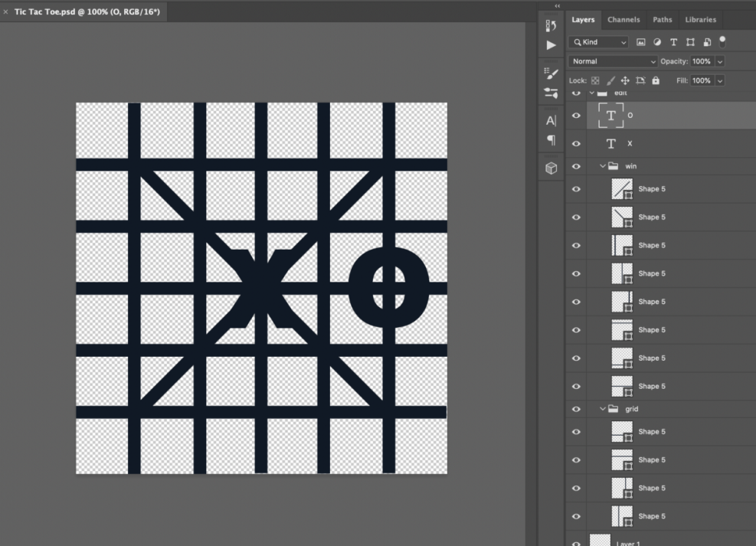The height and width of the screenshot is (546, 756).
Task: Switch to the Channels tab
Action: point(623,20)
